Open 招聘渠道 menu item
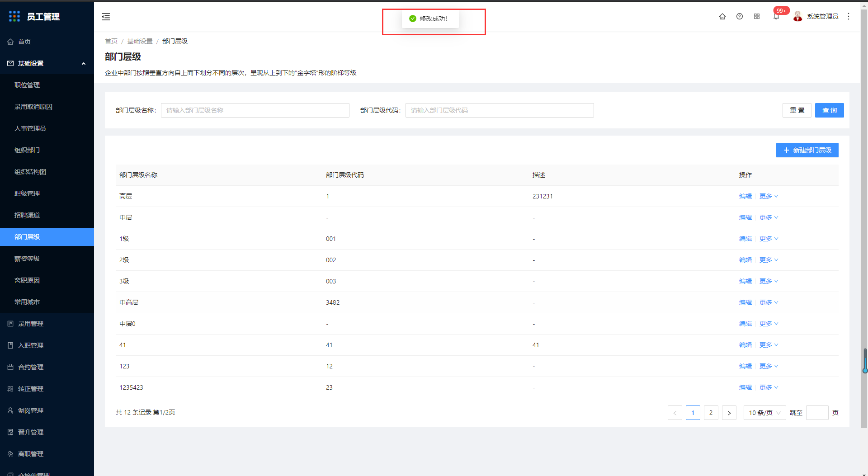The image size is (868, 476). [x=47, y=215]
